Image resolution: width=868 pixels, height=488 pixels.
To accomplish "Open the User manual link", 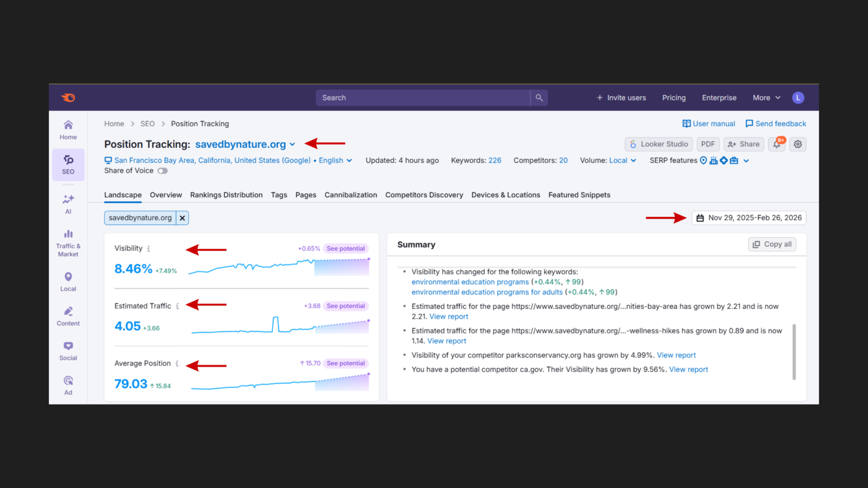I will [x=709, y=124].
